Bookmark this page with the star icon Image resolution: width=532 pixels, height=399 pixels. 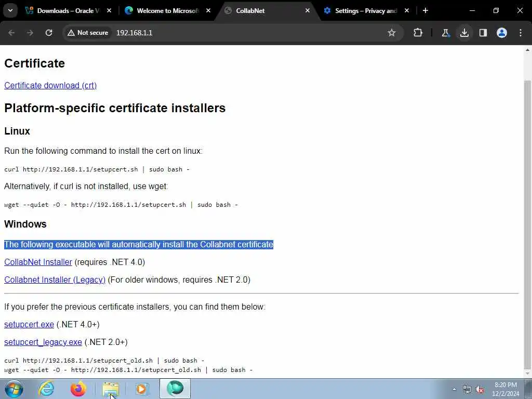coord(392,33)
